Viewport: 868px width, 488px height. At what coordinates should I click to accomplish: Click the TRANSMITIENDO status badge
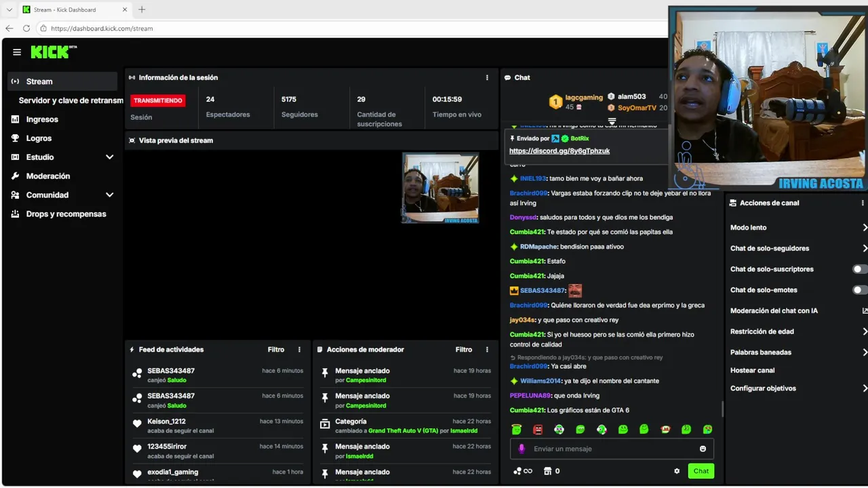(158, 100)
